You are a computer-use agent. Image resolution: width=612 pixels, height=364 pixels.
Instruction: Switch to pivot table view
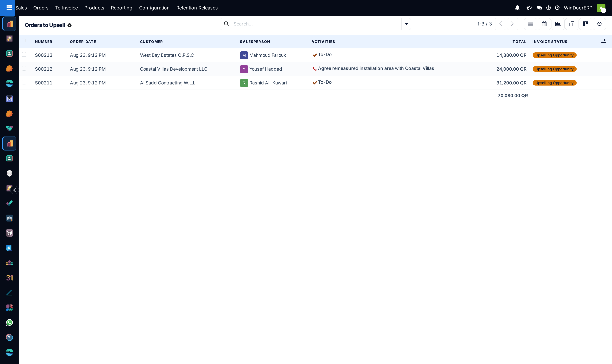tap(572, 24)
